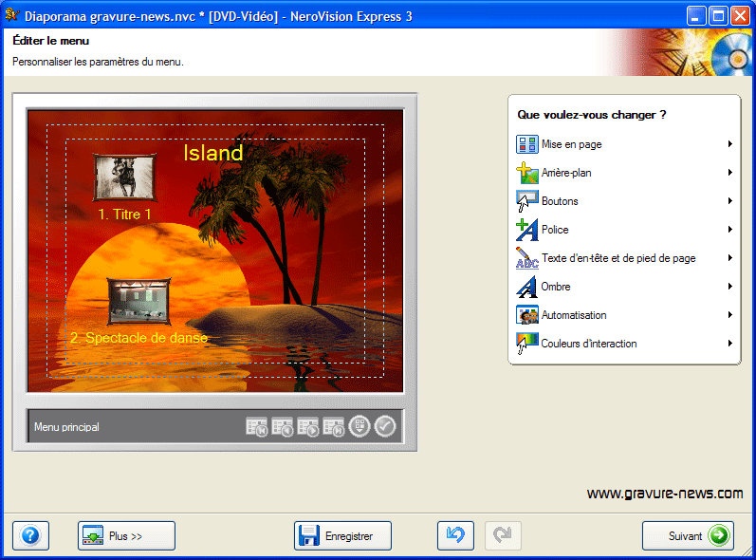Select the Spectacle de danse thumbnail
The image size is (756, 560).
pos(138,301)
